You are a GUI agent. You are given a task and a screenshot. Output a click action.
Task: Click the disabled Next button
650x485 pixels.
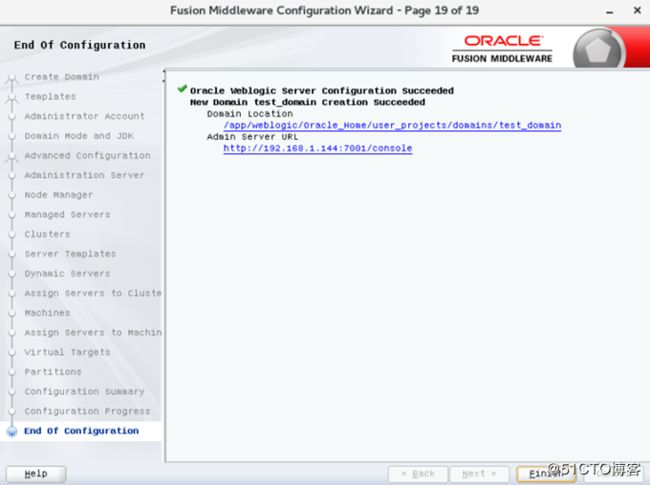click(479, 474)
